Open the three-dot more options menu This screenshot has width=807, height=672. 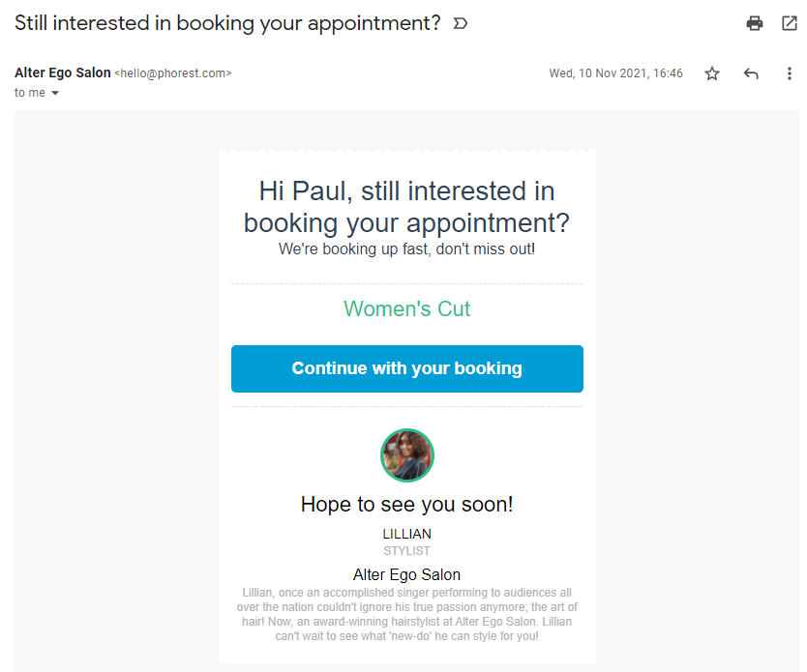point(789,73)
